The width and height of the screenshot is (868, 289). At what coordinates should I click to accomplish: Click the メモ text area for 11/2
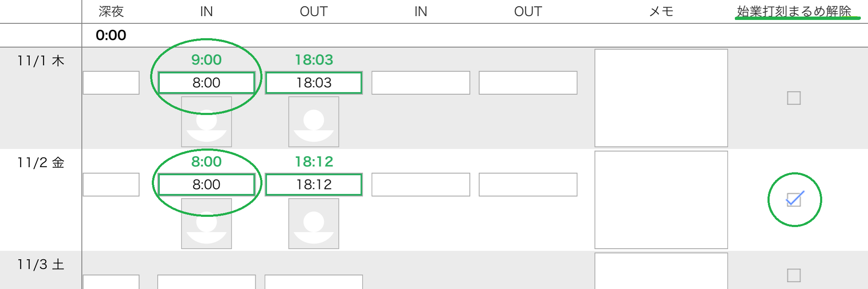coord(661,200)
